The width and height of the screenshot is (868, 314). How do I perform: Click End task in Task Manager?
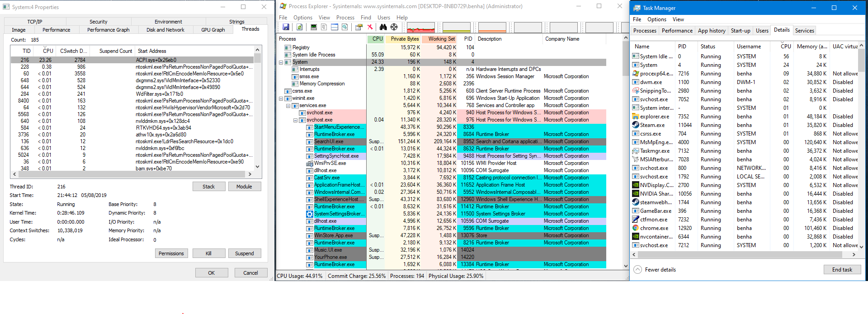pos(842,270)
